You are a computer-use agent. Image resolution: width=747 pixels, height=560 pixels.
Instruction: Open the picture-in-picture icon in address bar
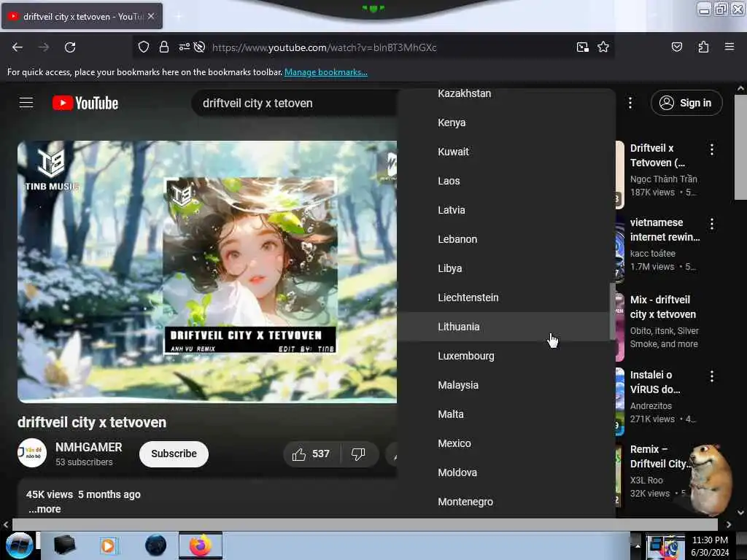tap(583, 47)
